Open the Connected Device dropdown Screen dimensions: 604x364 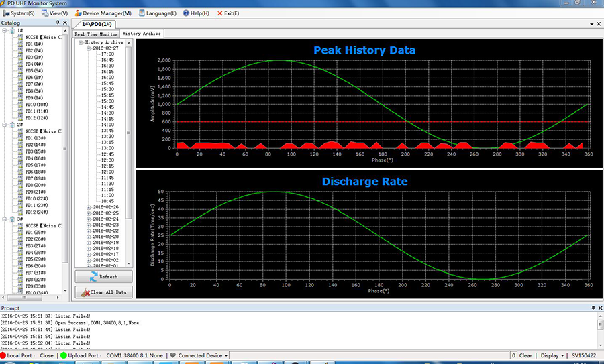tap(228, 355)
